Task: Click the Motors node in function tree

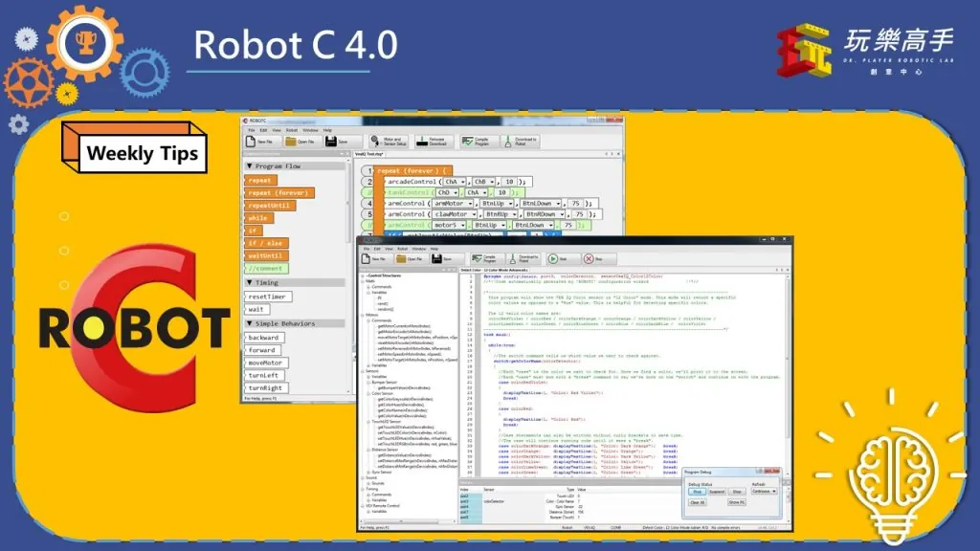Action: (372, 315)
